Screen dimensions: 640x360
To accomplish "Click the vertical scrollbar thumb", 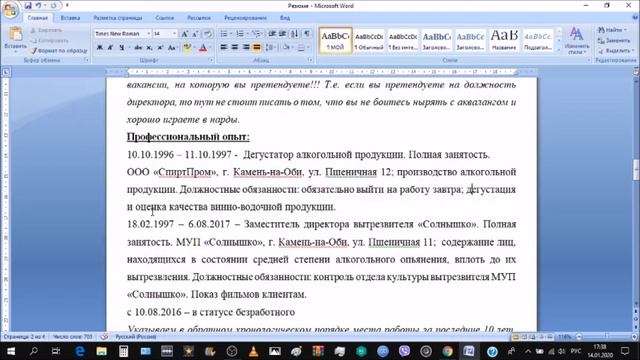I will click(x=636, y=170).
